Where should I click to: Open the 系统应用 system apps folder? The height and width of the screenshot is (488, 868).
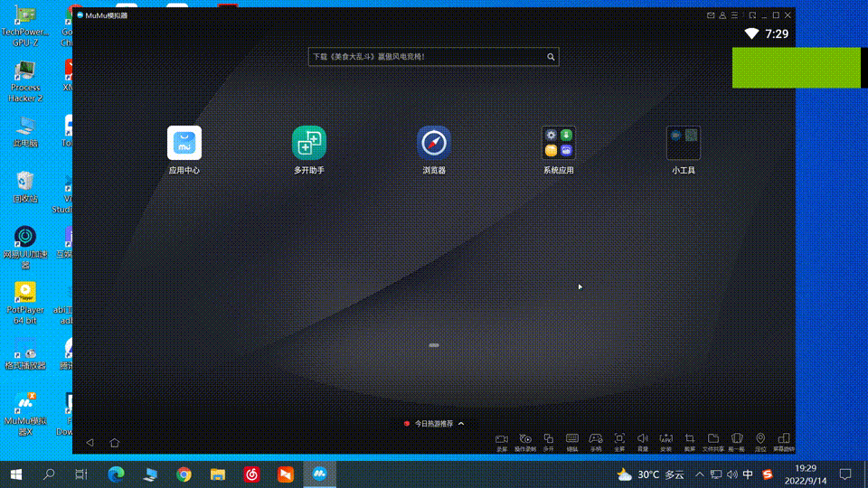[x=559, y=143]
